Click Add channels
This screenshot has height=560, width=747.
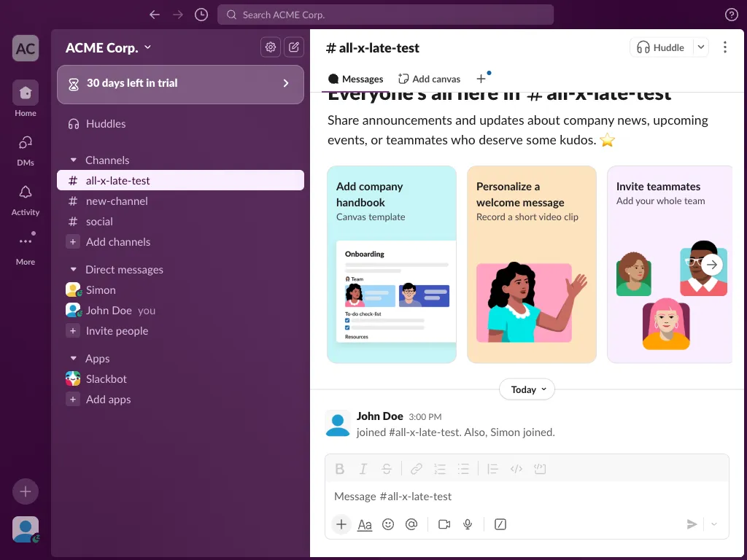[181, 242]
